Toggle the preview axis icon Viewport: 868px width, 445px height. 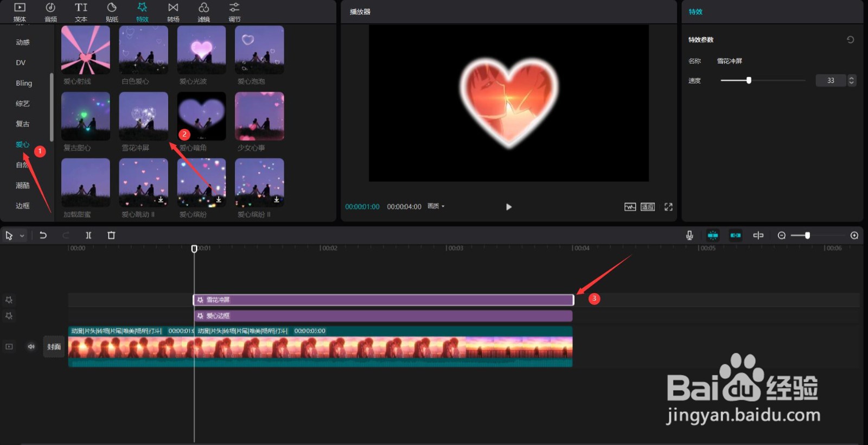click(x=758, y=235)
